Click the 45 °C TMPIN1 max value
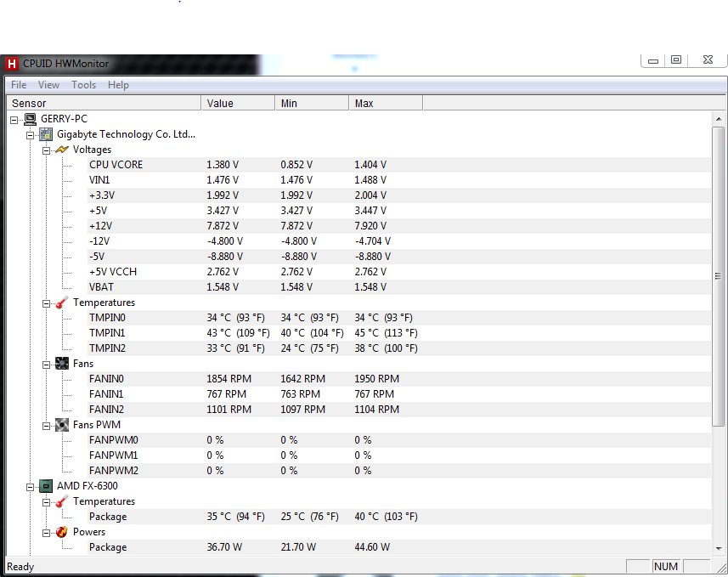Viewport: 728px width, 577px height. click(x=386, y=333)
